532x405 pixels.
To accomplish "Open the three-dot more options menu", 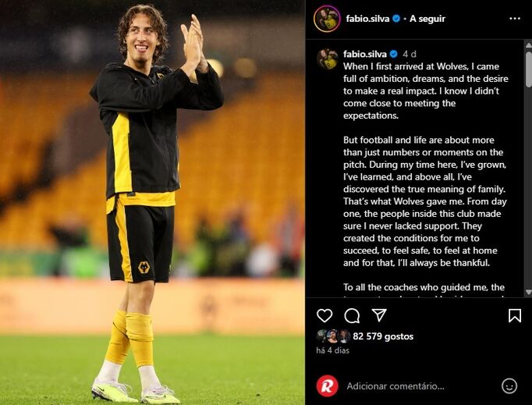I will click(x=515, y=19).
